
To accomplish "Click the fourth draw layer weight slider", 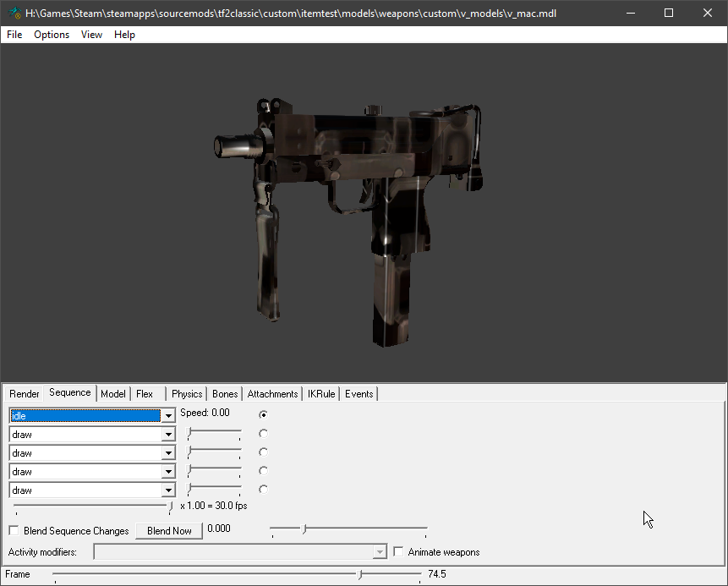I will [x=214, y=490].
